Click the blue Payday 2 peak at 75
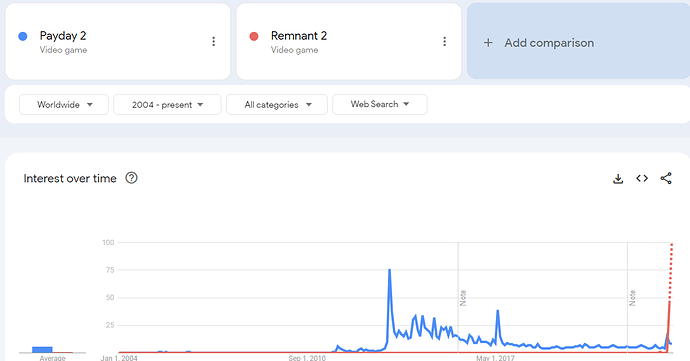The width and height of the screenshot is (690, 361). click(389, 270)
